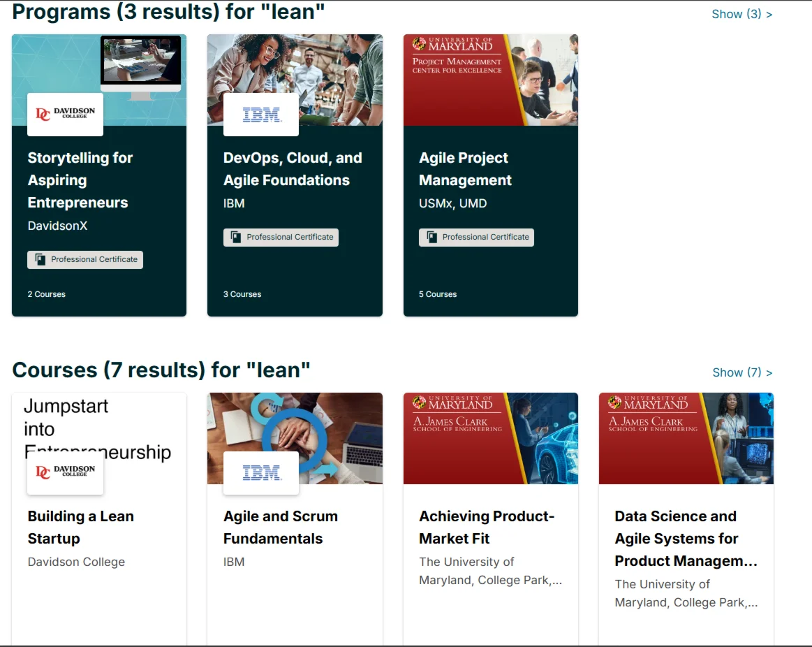Click Agile and Scrum hands-together image
This screenshot has height=647, width=812.
click(x=295, y=438)
